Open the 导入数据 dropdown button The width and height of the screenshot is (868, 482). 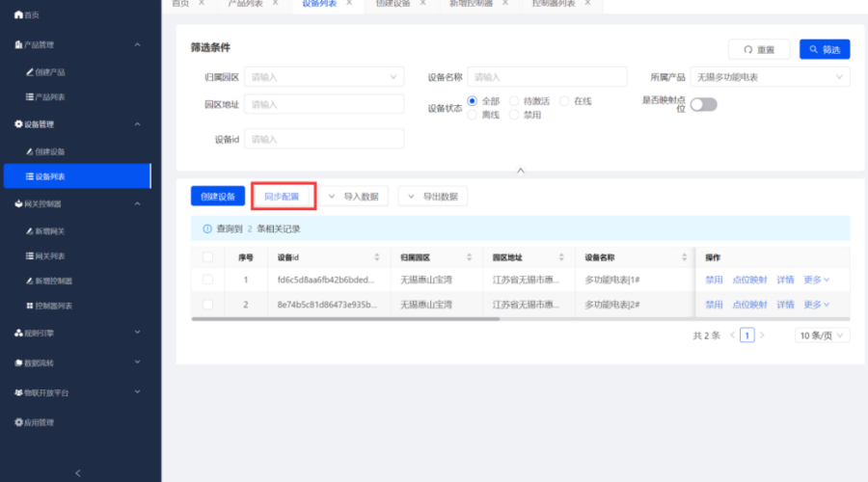[354, 197]
